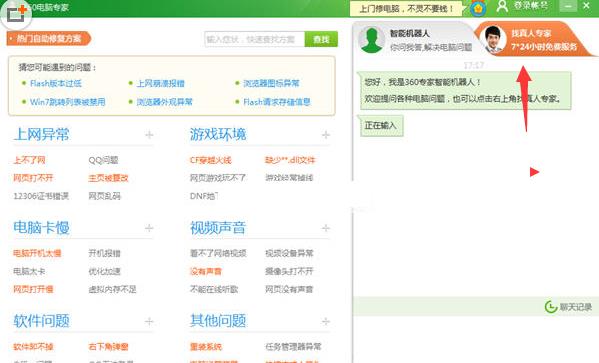This screenshot has height=363, width=599.
Task: Select the 软件卸不掉 fix
Action: tap(33, 347)
